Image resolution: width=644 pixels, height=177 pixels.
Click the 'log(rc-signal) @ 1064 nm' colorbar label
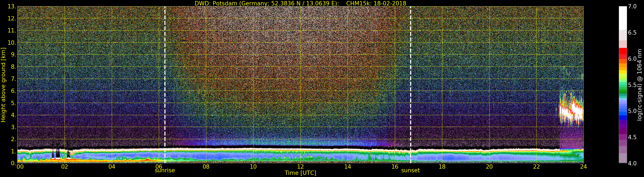pos(640,85)
